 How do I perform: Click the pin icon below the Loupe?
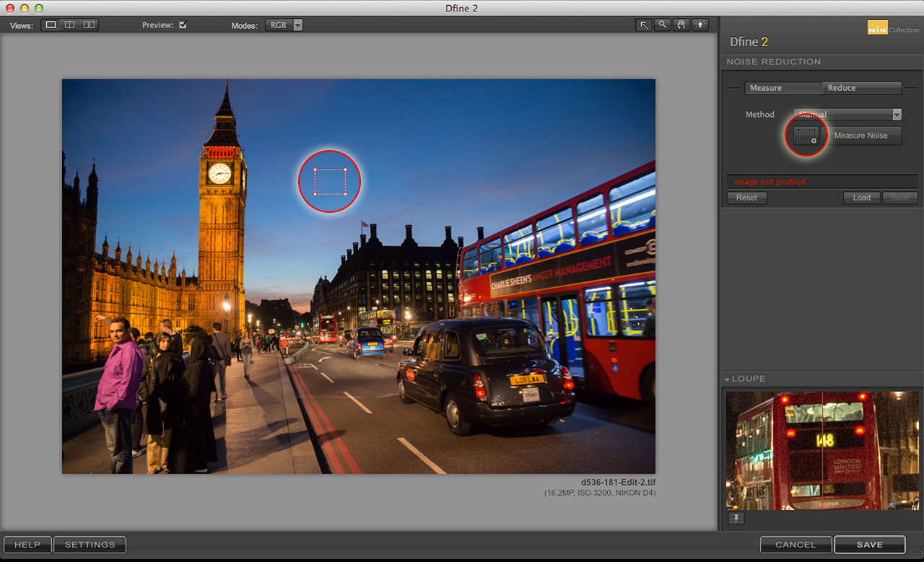(x=736, y=518)
